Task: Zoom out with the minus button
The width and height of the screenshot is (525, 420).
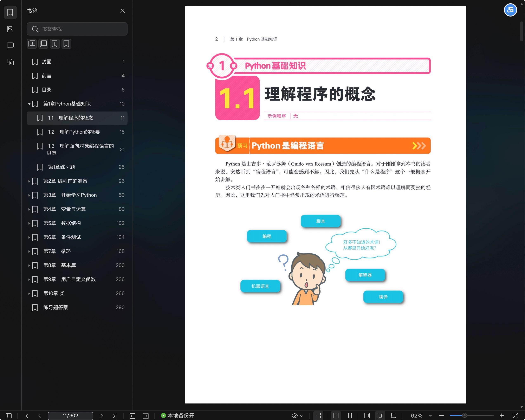Action: pos(442,416)
